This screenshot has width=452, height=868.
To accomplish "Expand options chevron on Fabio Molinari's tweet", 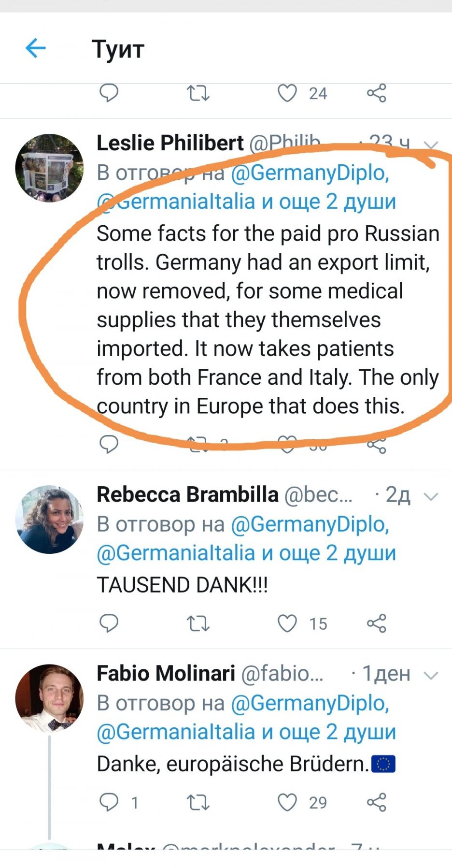I will 430,675.
